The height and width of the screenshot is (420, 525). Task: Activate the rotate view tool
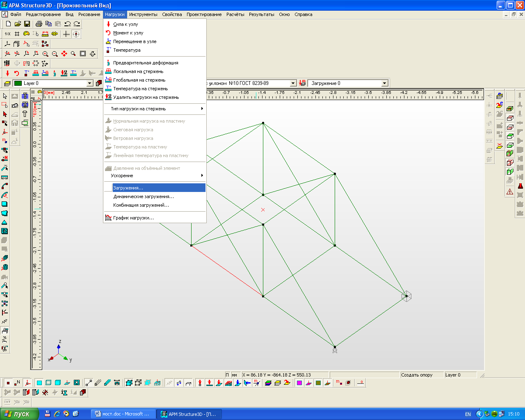pos(93,54)
